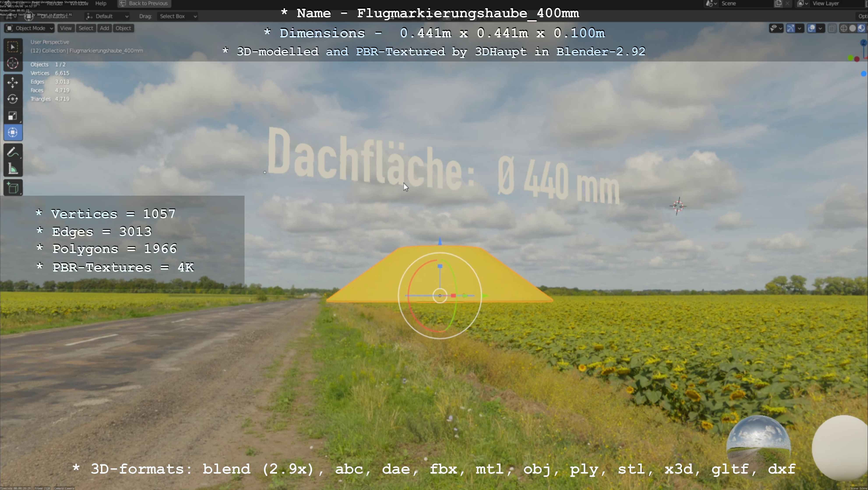The image size is (868, 490).
Task: Open the Drag Select Box dropdown
Action: click(x=178, y=16)
